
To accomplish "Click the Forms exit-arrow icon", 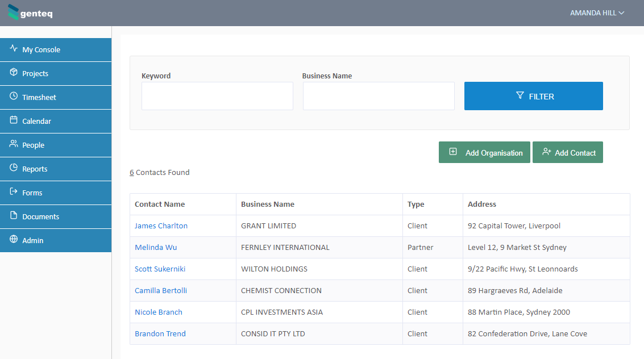I will [14, 191].
